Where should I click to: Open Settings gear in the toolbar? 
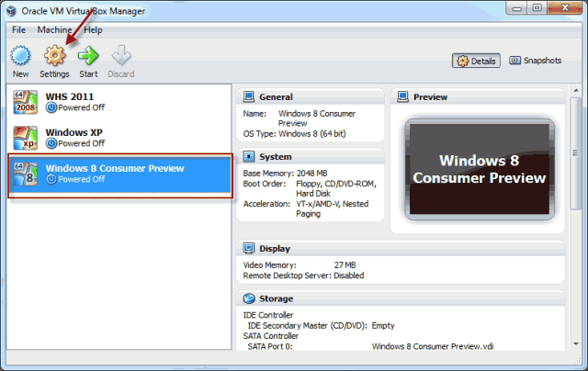click(55, 55)
